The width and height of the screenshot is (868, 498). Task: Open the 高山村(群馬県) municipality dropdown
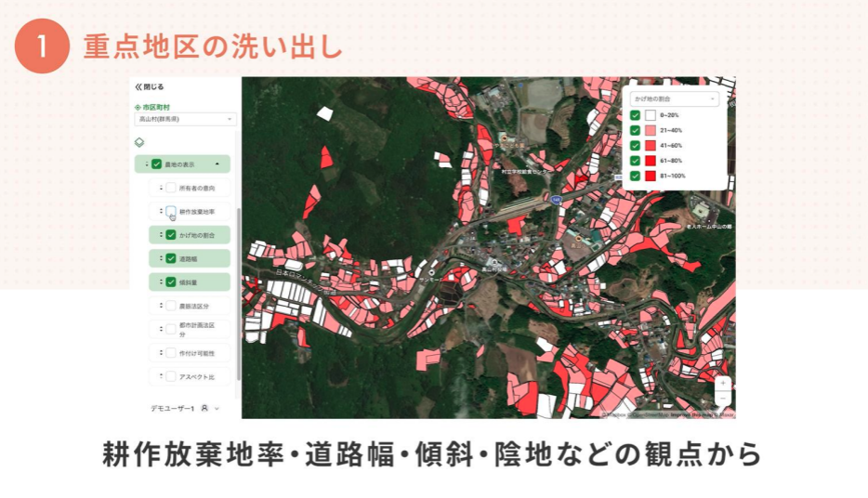pyautogui.click(x=186, y=120)
